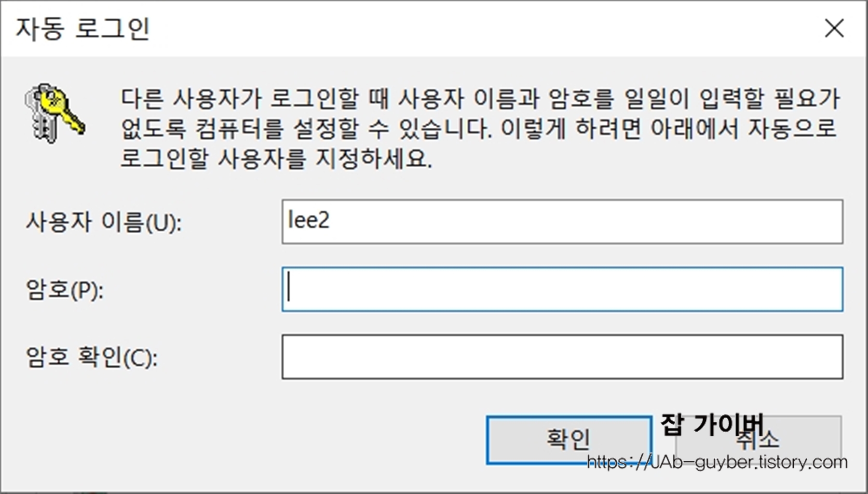Click the 확인 button to confirm autologon
The height and width of the screenshot is (494, 868).
(569, 439)
